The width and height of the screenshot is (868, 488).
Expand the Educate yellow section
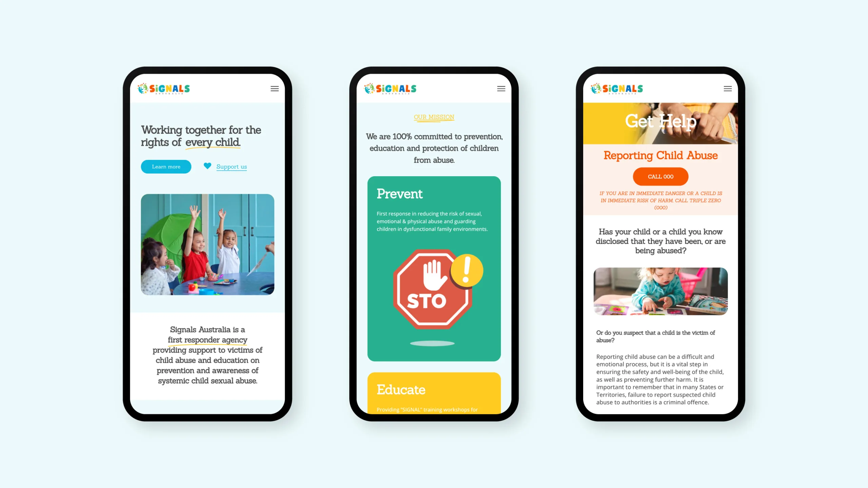pyautogui.click(x=433, y=393)
